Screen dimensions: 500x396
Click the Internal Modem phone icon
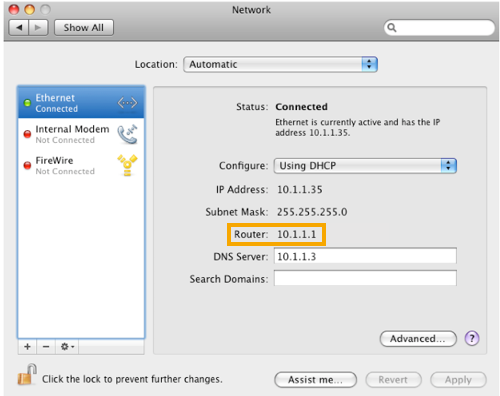click(x=127, y=134)
